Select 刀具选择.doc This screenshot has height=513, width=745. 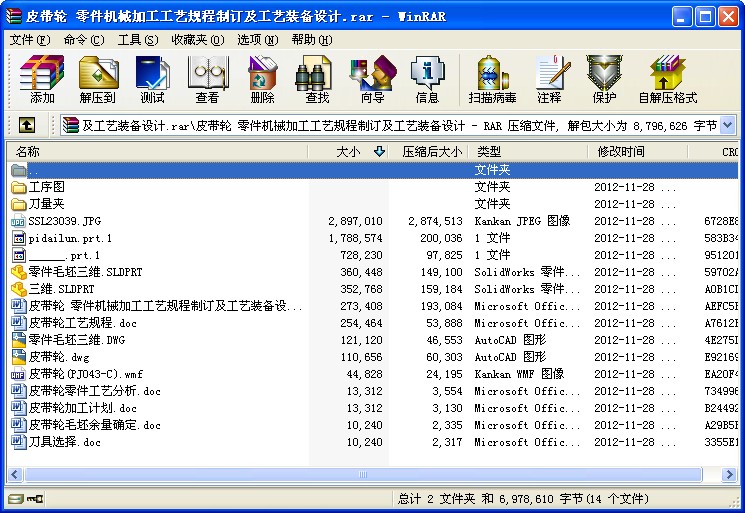[56, 442]
